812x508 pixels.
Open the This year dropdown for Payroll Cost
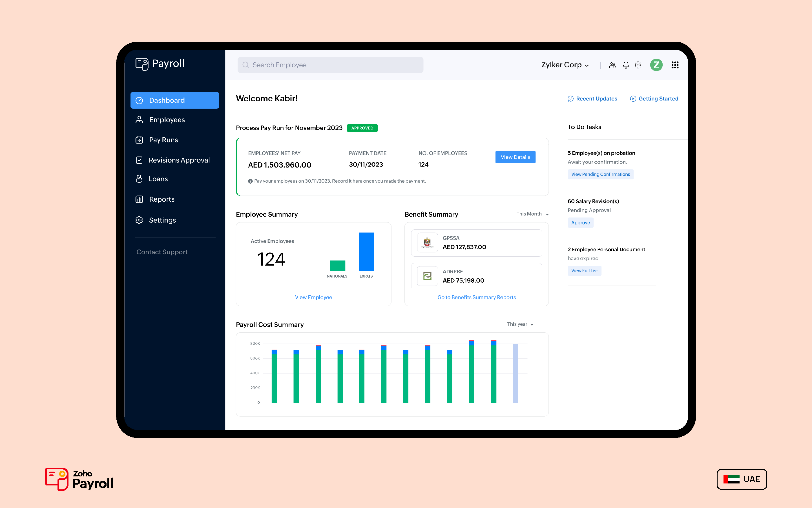pos(520,324)
